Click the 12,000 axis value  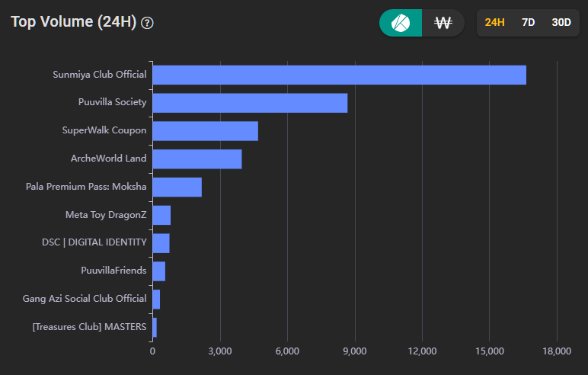point(422,351)
